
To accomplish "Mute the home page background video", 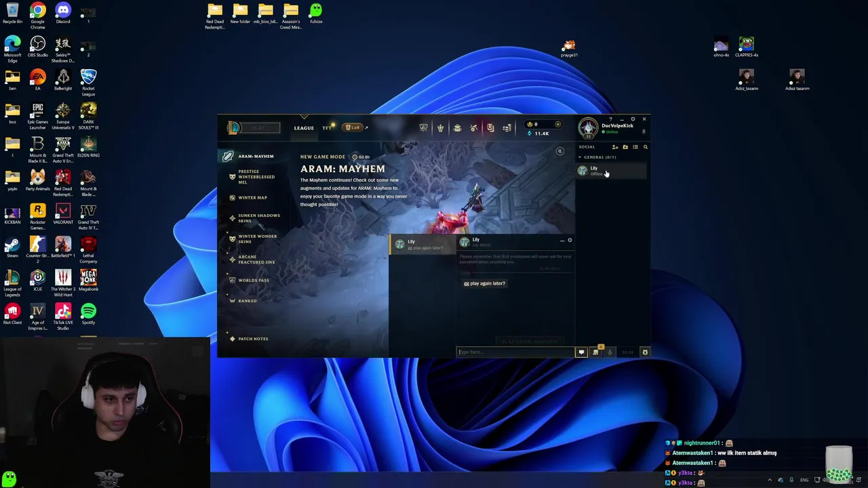I will tap(560, 152).
